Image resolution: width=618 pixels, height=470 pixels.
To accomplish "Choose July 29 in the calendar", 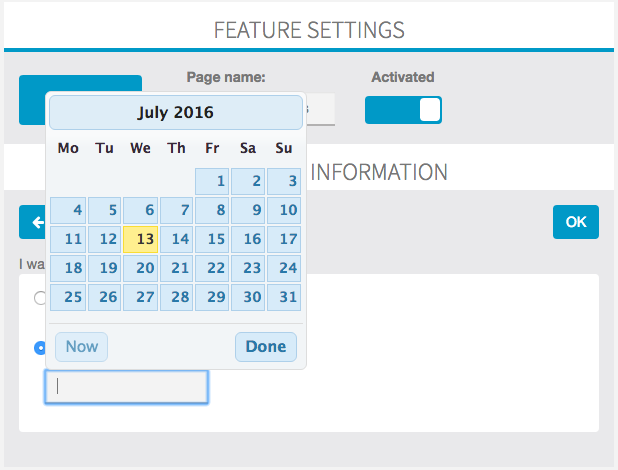I will click(x=212, y=297).
